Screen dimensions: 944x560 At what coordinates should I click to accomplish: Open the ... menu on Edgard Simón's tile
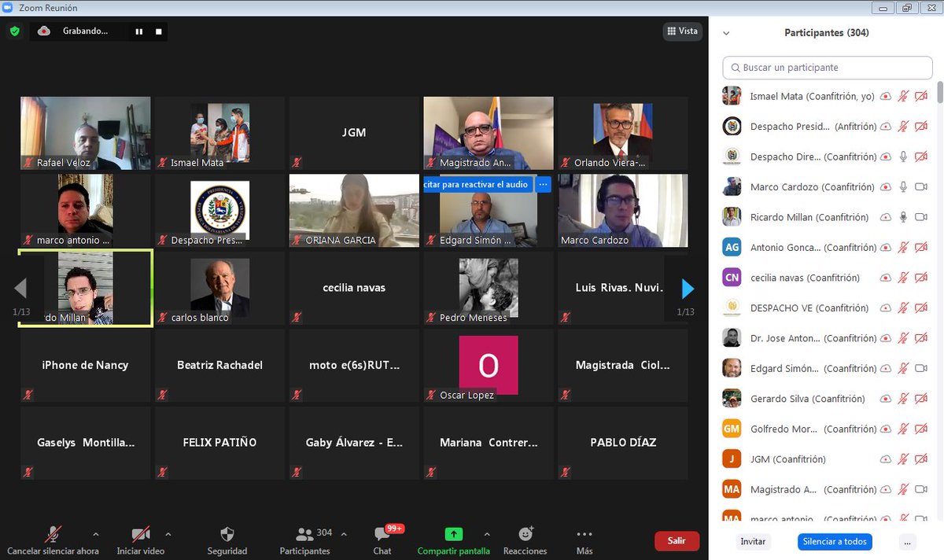click(x=542, y=184)
